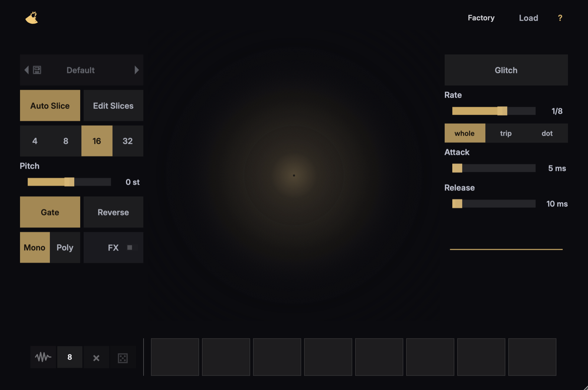Screen dimensions: 588x390
Task: Click the pad count field showing 8
Action: [70, 357]
